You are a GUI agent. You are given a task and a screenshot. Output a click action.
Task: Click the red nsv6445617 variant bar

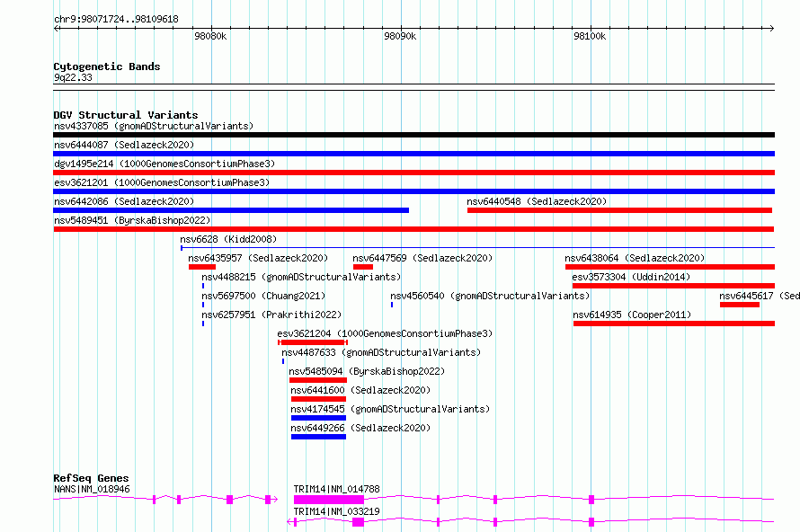coord(740,305)
